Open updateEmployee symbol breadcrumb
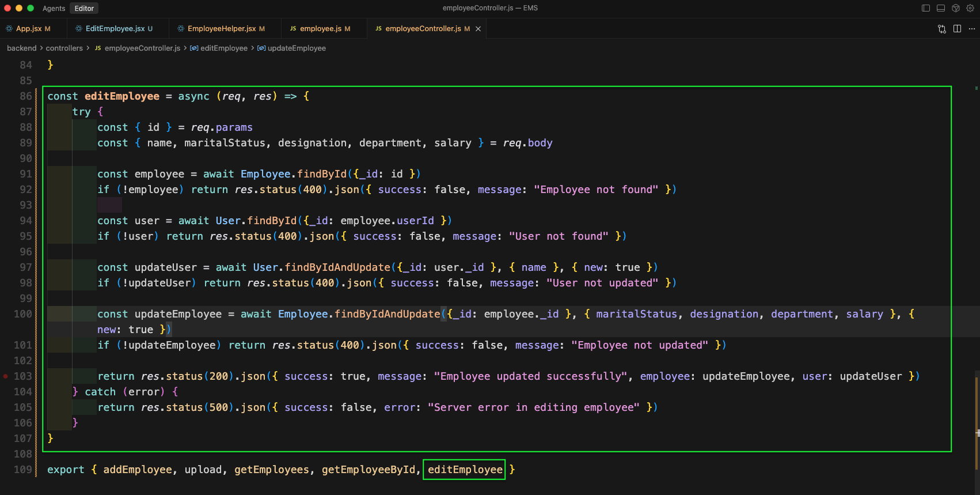 (x=297, y=48)
